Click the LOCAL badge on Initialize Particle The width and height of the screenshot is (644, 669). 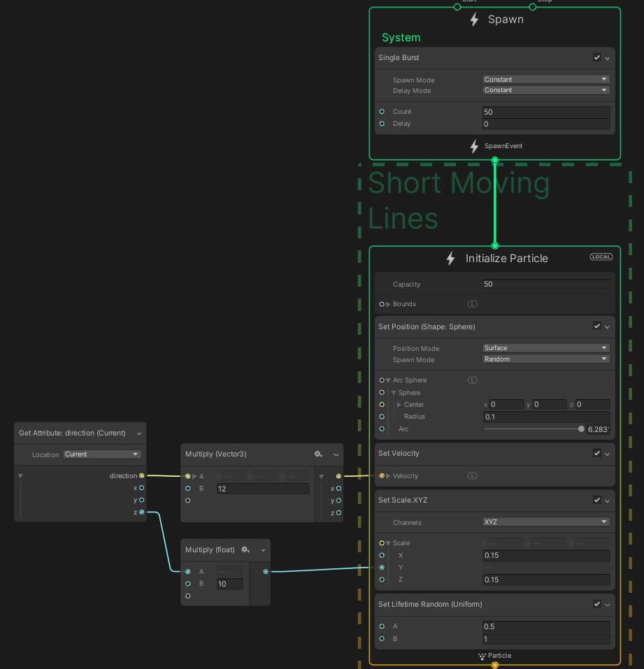point(601,257)
